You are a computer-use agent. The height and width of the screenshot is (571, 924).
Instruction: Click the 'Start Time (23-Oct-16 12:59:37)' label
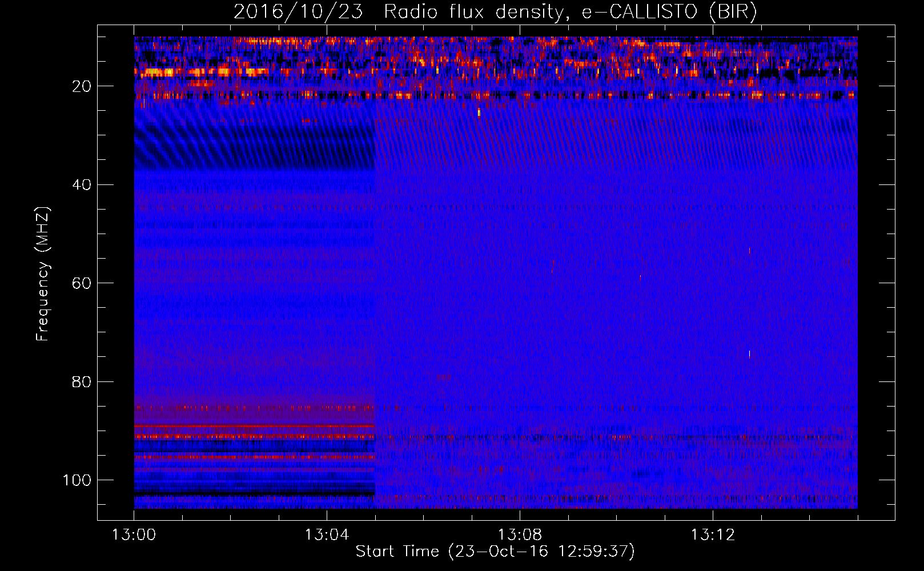point(495,552)
